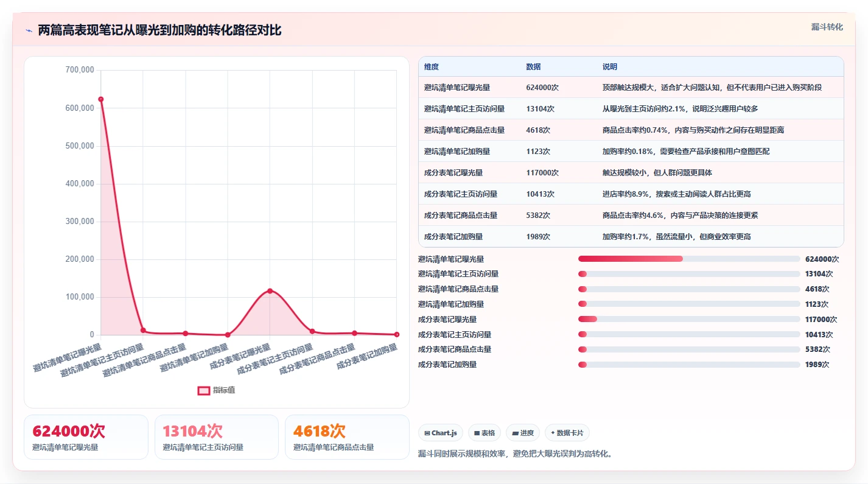The image size is (868, 484).
Task: Click the progress bar for 避坑清单笔记曝光量
Action: pyautogui.click(x=689, y=259)
